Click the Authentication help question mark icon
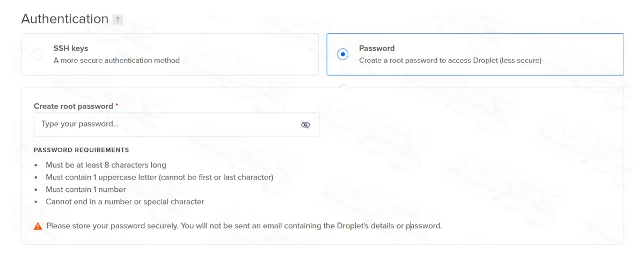Image resolution: width=644 pixels, height=259 pixels. 118,20
